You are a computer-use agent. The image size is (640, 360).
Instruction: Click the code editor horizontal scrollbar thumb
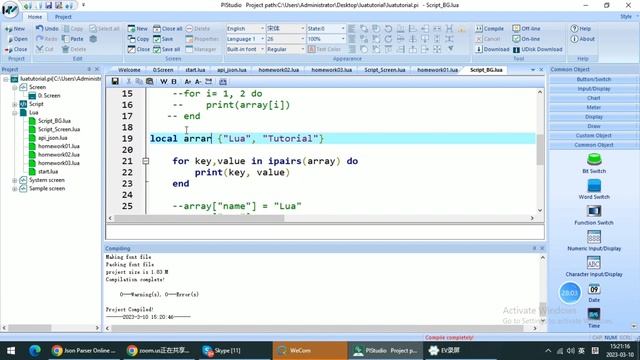[x=199, y=218]
